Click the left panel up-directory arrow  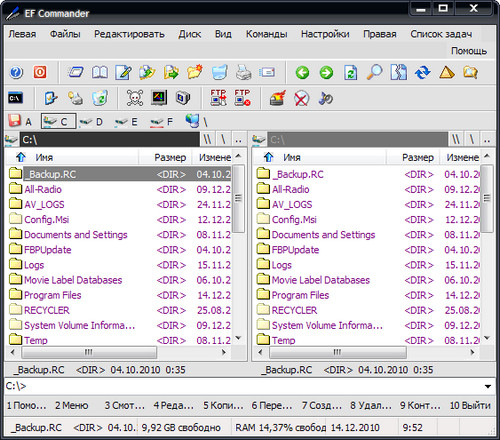point(21,157)
